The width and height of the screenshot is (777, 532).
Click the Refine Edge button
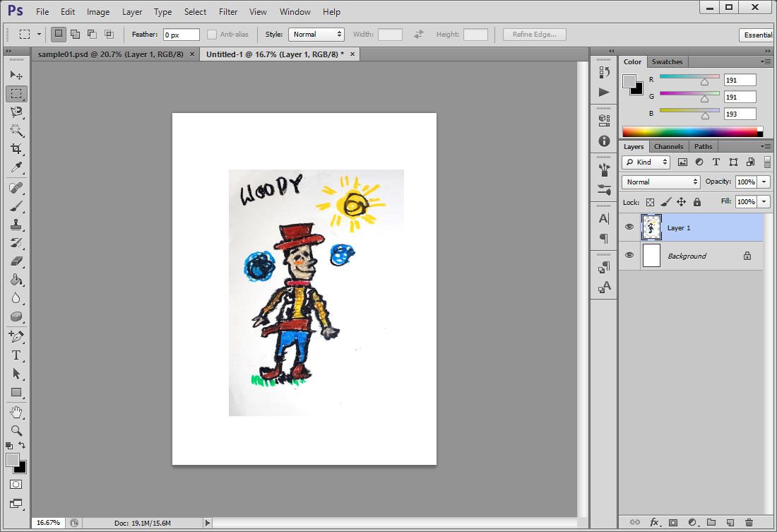click(534, 35)
